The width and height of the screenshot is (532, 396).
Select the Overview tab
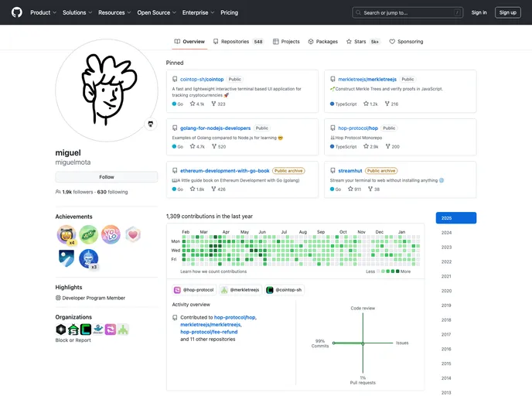189,42
